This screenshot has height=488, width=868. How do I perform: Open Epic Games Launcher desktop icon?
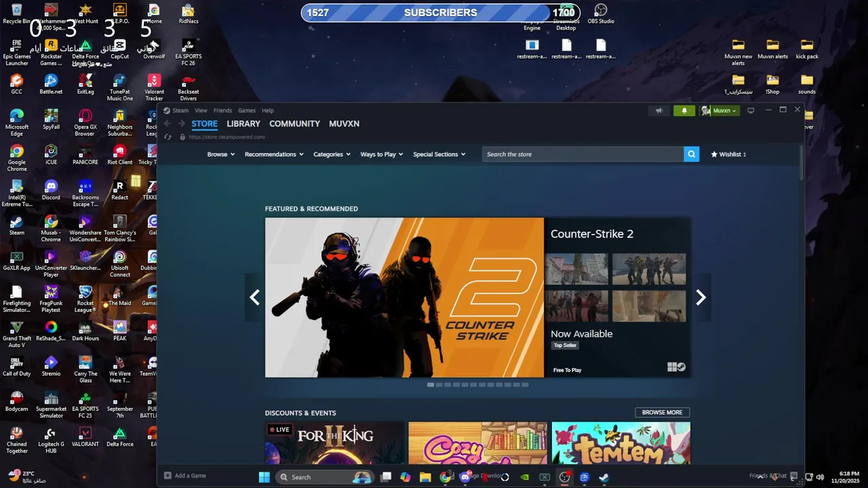point(17,52)
